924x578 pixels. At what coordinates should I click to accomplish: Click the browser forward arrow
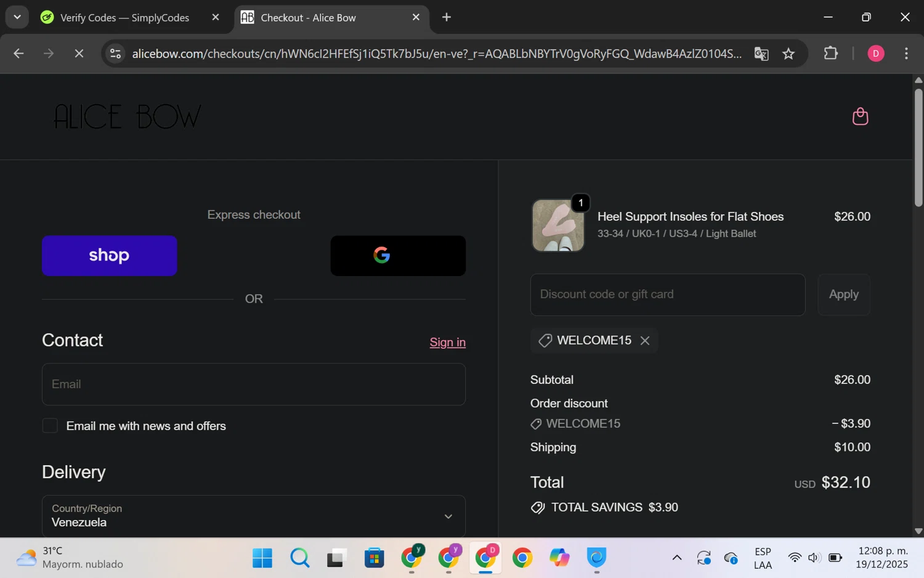(x=49, y=54)
